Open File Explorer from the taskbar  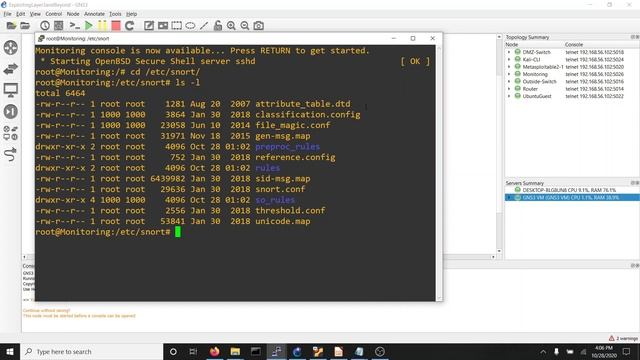[235, 351]
